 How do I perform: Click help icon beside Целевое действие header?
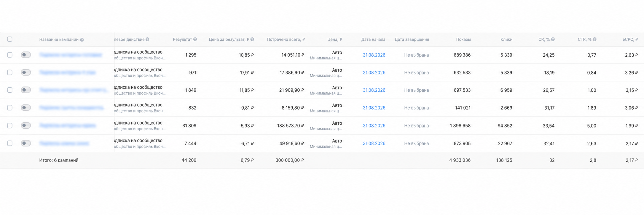pos(147,39)
